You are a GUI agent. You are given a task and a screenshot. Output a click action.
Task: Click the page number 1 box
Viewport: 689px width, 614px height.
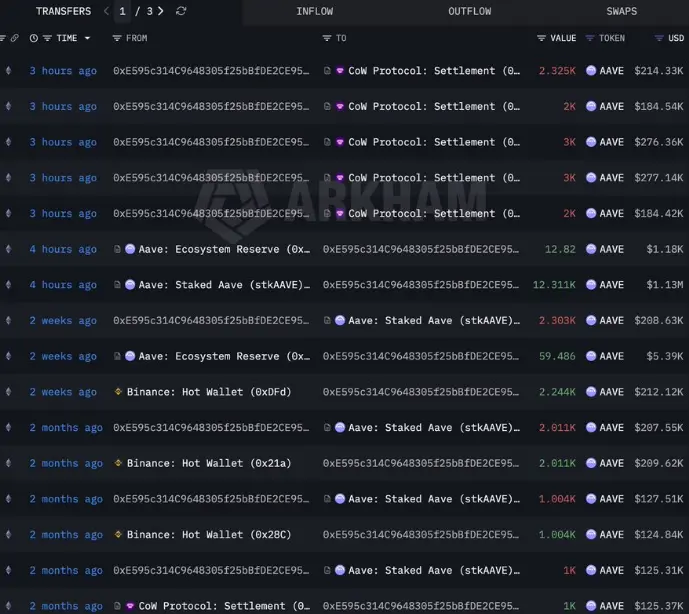click(x=122, y=11)
